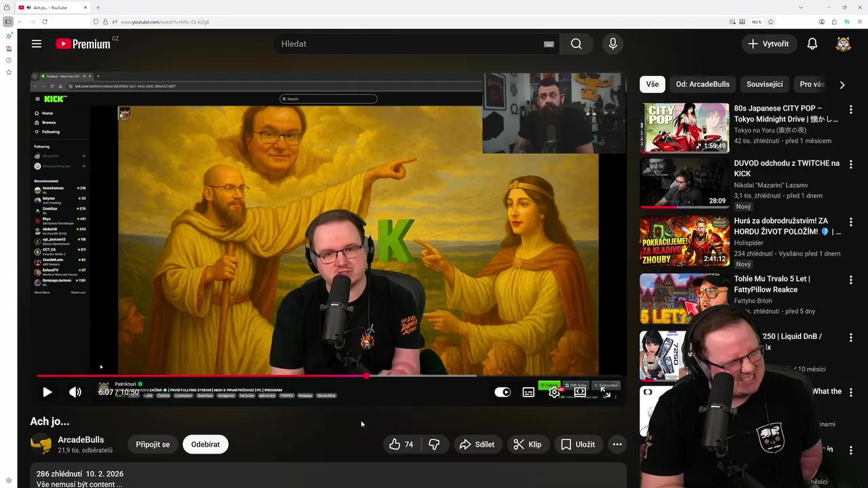Click the Sdílet share button

pos(477,445)
